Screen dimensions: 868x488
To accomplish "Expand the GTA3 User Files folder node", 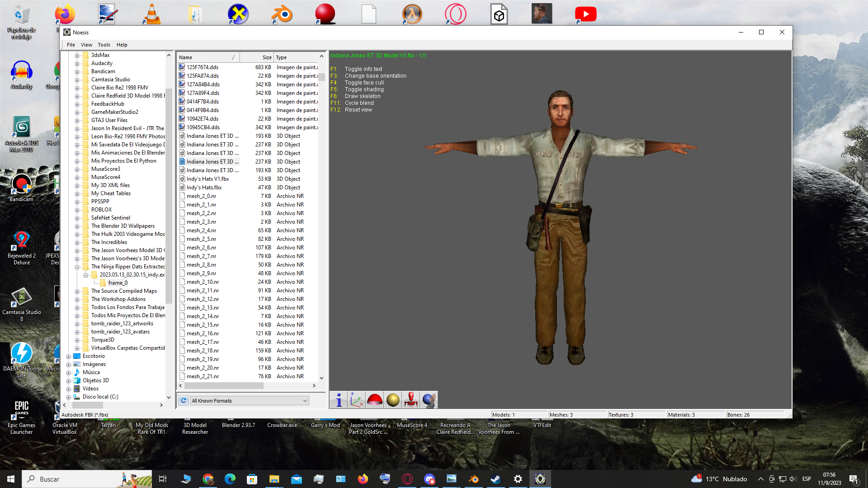I will 77,120.
